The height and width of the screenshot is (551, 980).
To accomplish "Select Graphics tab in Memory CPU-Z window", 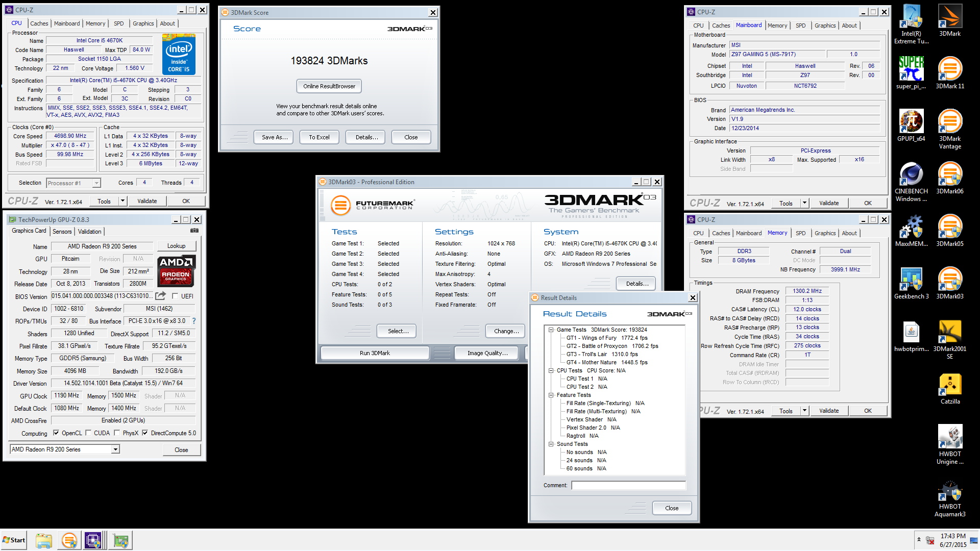I will 825,233.
